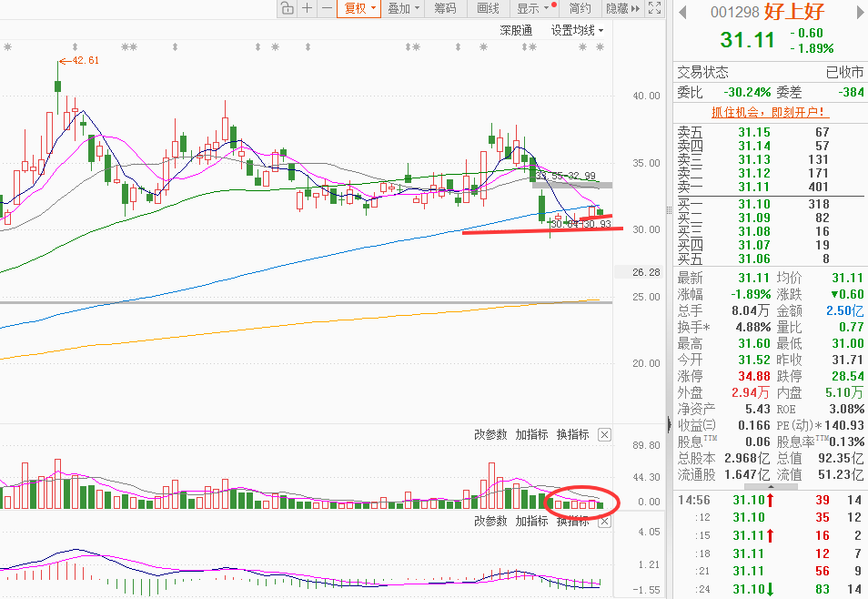Screen dimensions: 868x599
Task: Open the 复权 dropdown
Action: pyautogui.click(x=359, y=8)
